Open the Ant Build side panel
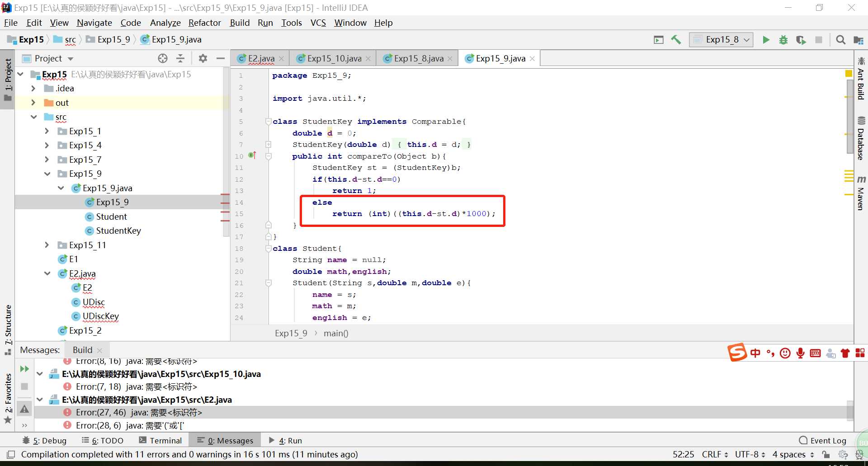868x466 pixels. [861, 78]
